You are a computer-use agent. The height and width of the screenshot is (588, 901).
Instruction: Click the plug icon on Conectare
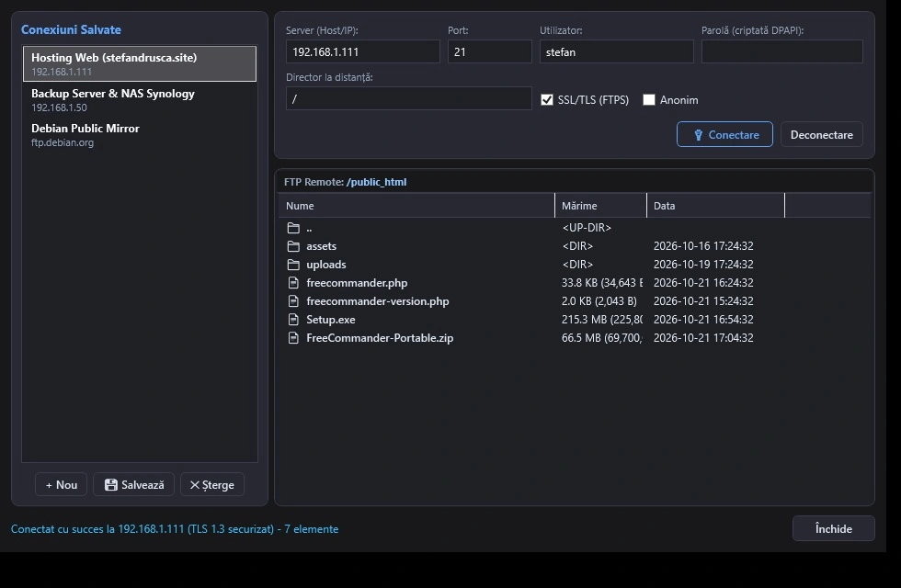698,135
